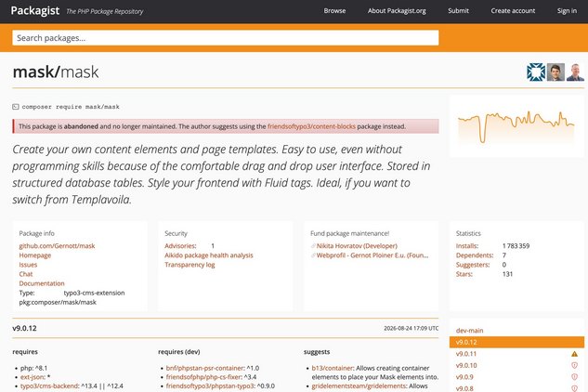Click security shield icon next to v9.0.10
The width and height of the screenshot is (588, 392).
coord(574,365)
